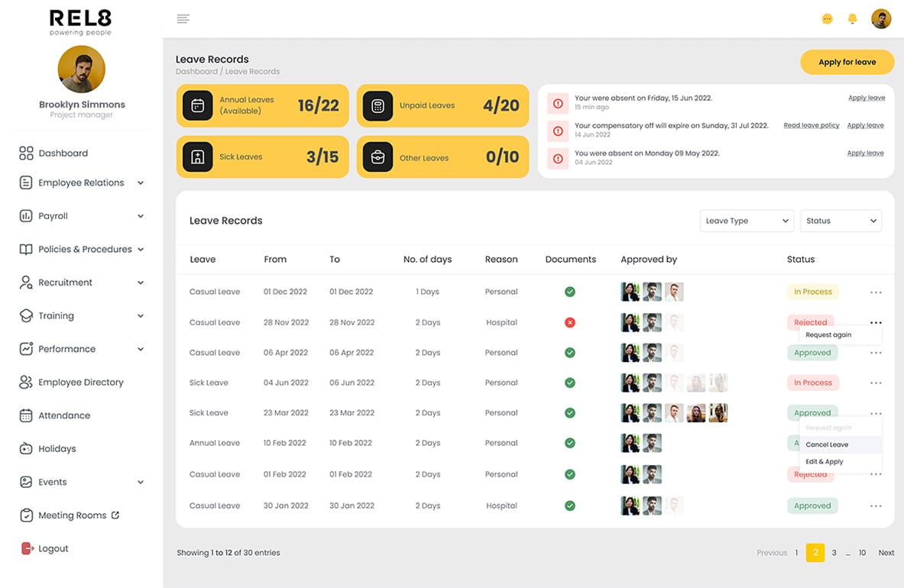Open the Status dropdown filter

(841, 221)
